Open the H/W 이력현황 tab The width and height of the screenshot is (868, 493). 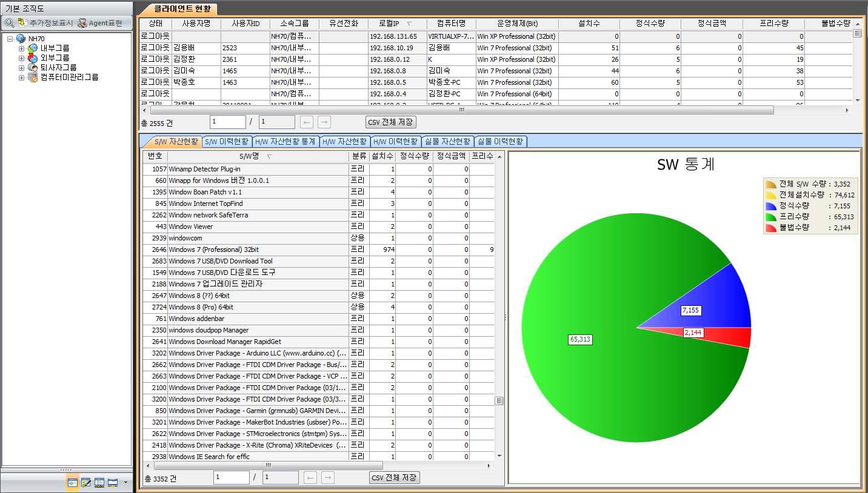pos(396,142)
